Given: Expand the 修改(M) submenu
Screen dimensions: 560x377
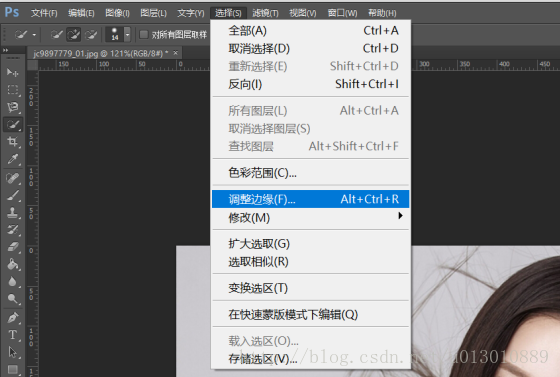Looking at the screenshot, I should click(311, 217).
